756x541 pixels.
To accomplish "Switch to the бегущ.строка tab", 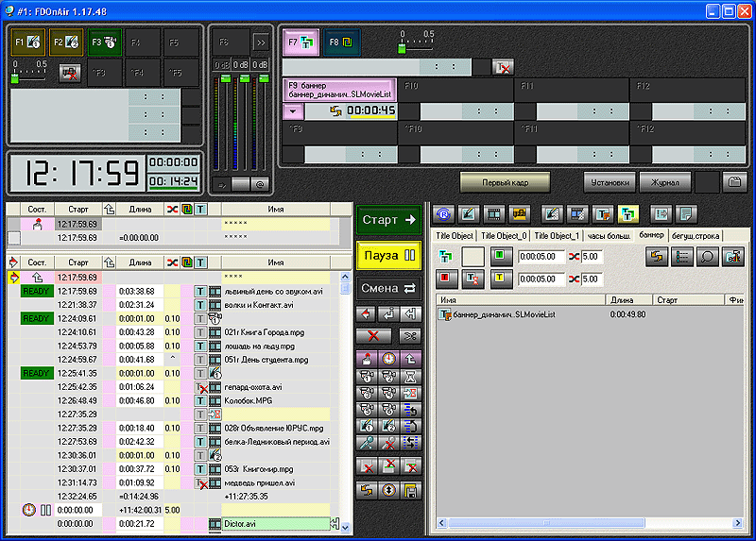I will (696, 236).
